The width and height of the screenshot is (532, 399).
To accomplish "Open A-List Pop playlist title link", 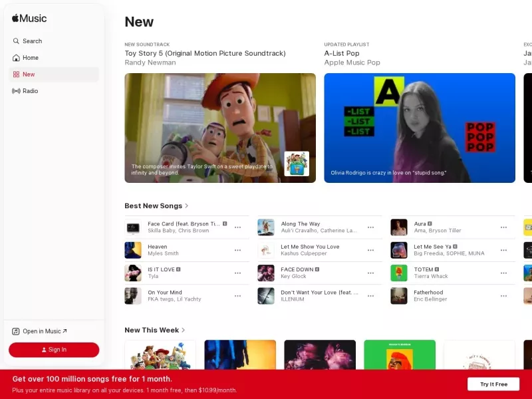I will tap(342, 53).
